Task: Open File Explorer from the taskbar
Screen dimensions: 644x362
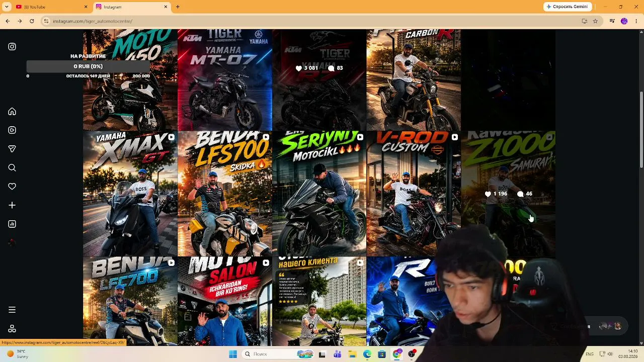Action: [x=352, y=354]
